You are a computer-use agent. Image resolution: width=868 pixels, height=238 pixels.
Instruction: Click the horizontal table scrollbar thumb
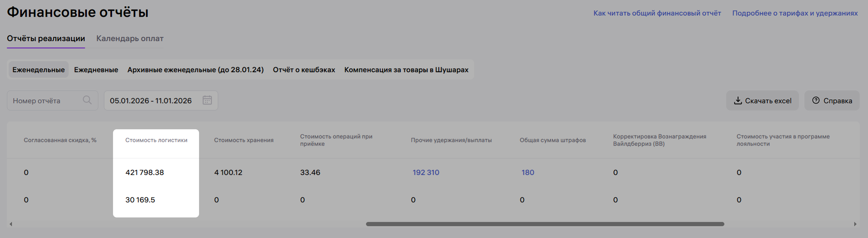pyautogui.click(x=545, y=224)
